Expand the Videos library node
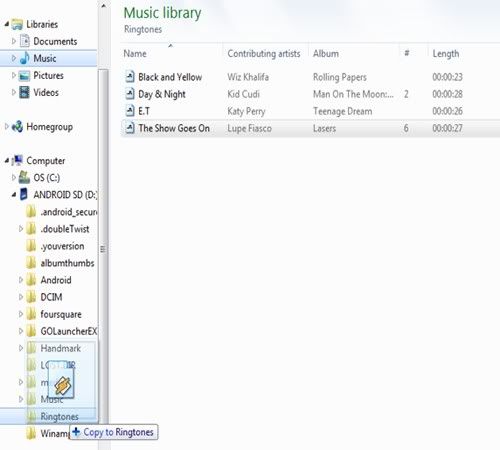This screenshot has width=500, height=450. pos(14,92)
